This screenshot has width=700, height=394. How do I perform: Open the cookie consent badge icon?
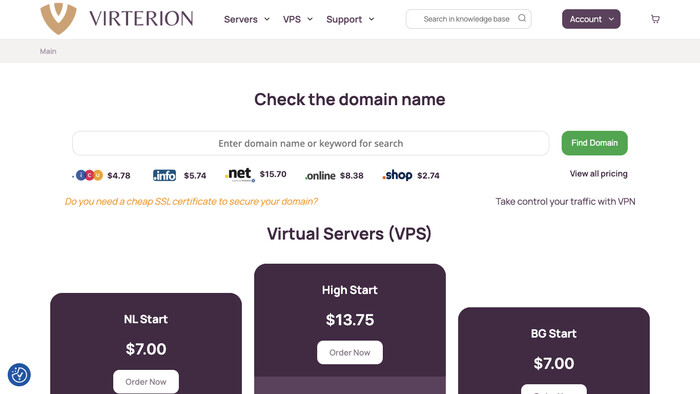(19, 374)
